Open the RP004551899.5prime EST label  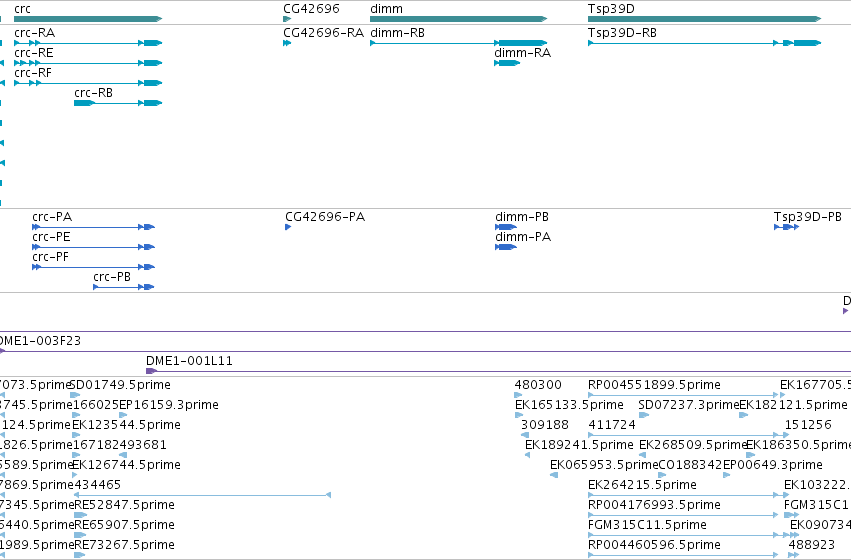(654, 385)
